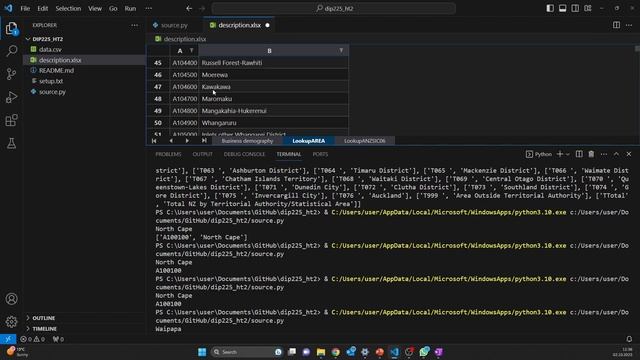Open notifications bell in status bar
This screenshot has width=640, height=360.
[629, 339]
